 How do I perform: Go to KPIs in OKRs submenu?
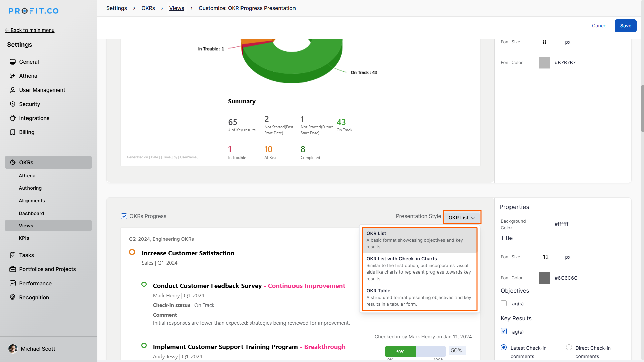pos(24,238)
